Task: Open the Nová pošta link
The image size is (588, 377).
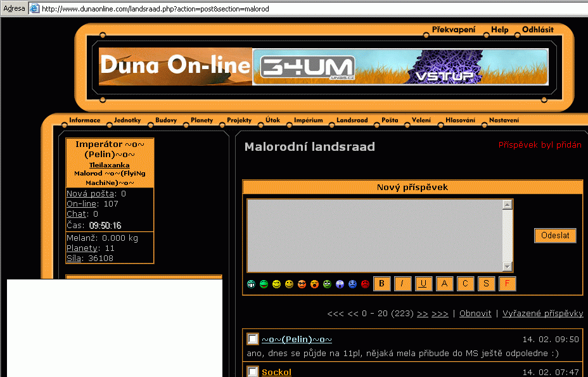Action: [91, 193]
